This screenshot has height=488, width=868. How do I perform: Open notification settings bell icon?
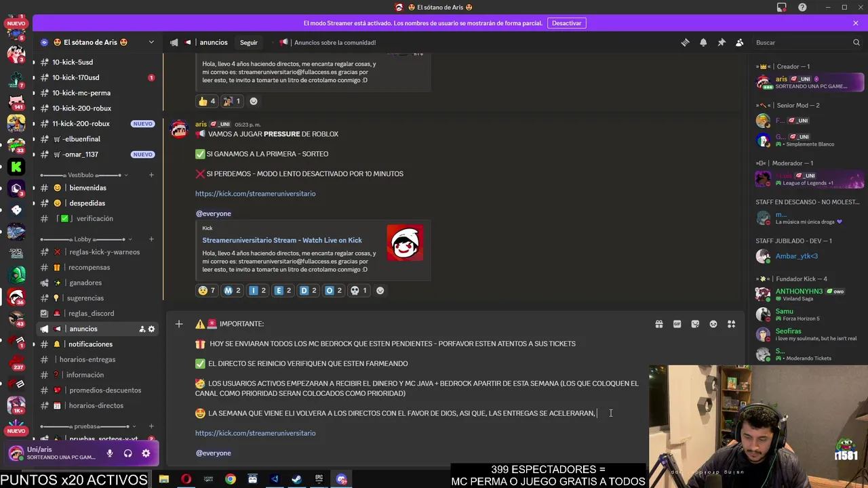pyautogui.click(x=703, y=42)
